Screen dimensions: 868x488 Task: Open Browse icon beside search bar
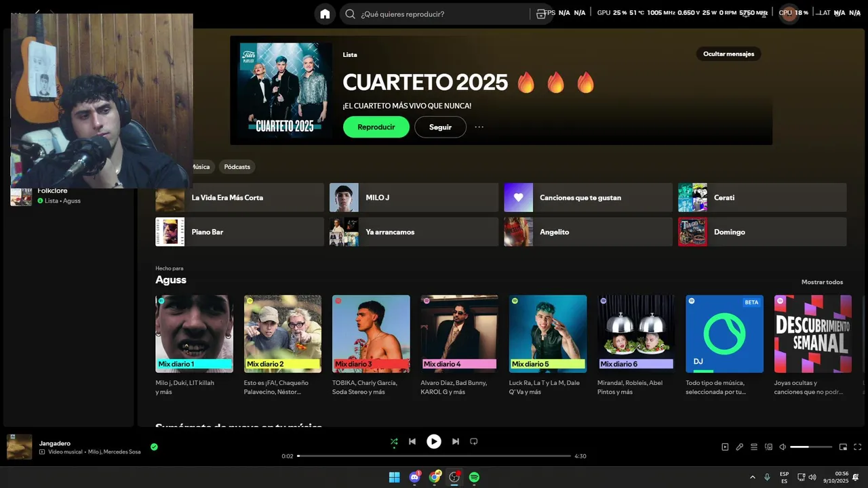tap(540, 14)
